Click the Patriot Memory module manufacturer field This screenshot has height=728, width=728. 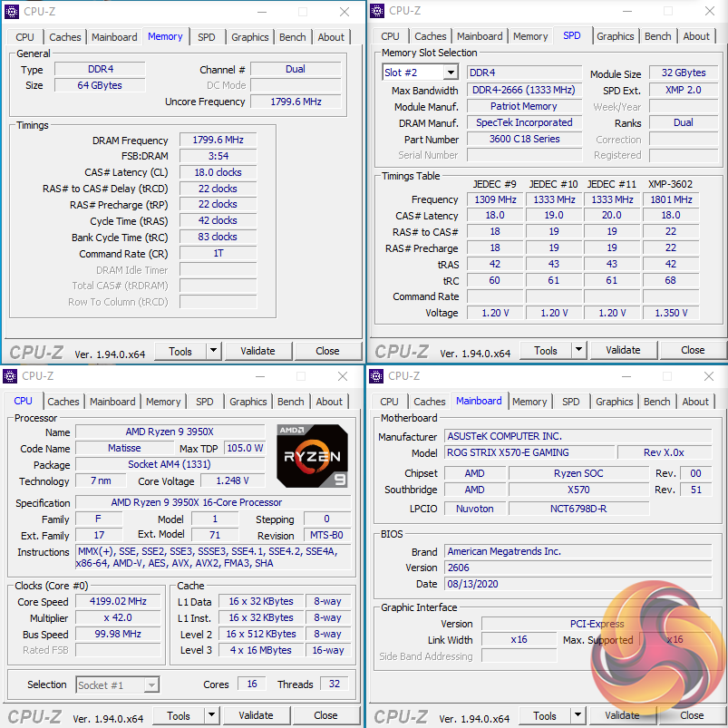click(x=524, y=106)
